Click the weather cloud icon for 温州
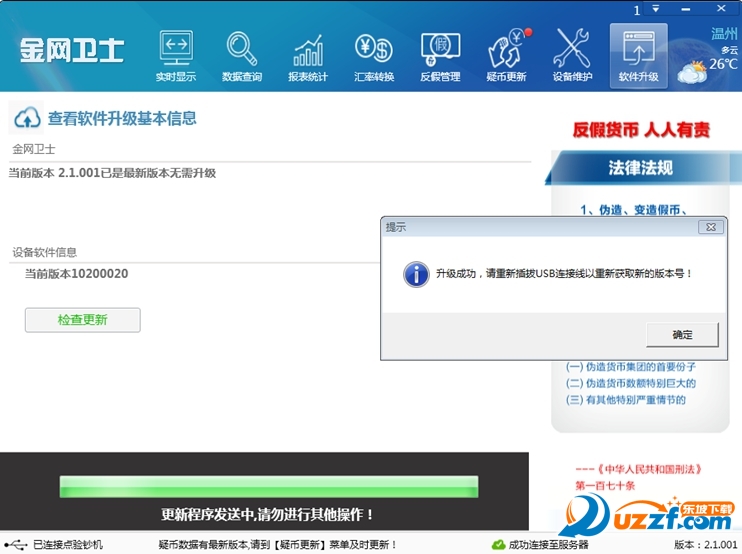Viewport: 742px width, 554px height. [693, 72]
